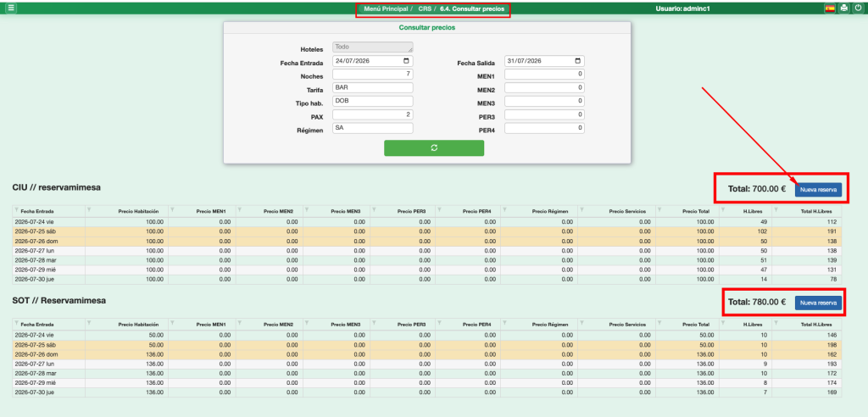868x417 pixels.
Task: Click the Tipo hab. field containing DOB
Action: click(373, 102)
